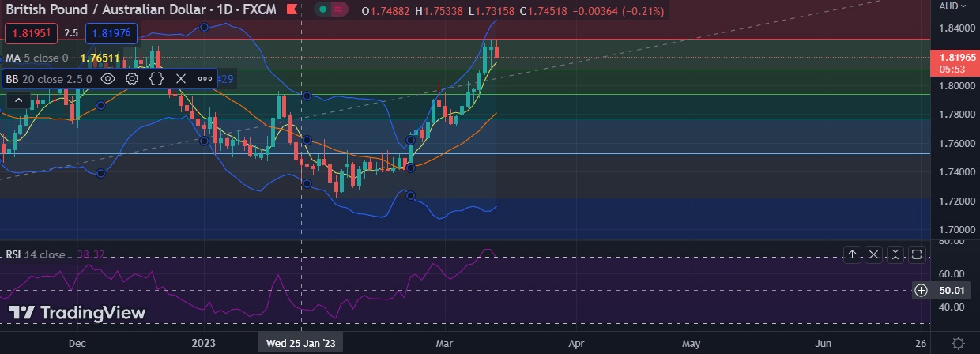
Task: Delete the RSI pane with X icon
Action: pyautogui.click(x=874, y=254)
